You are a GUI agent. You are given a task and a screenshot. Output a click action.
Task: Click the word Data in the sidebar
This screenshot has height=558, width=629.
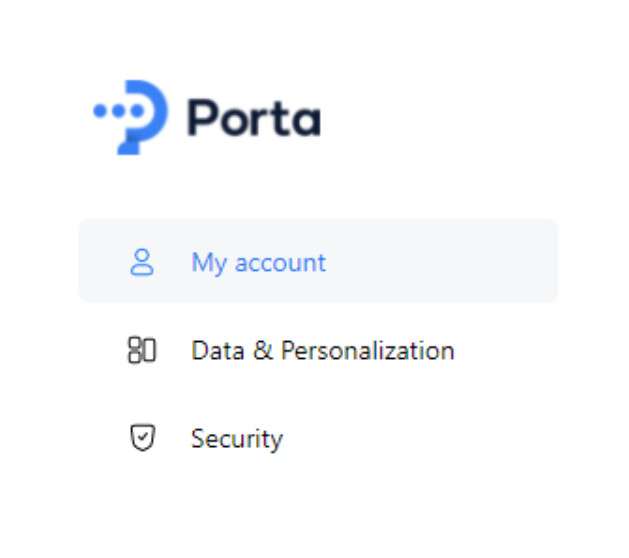pos(218,351)
